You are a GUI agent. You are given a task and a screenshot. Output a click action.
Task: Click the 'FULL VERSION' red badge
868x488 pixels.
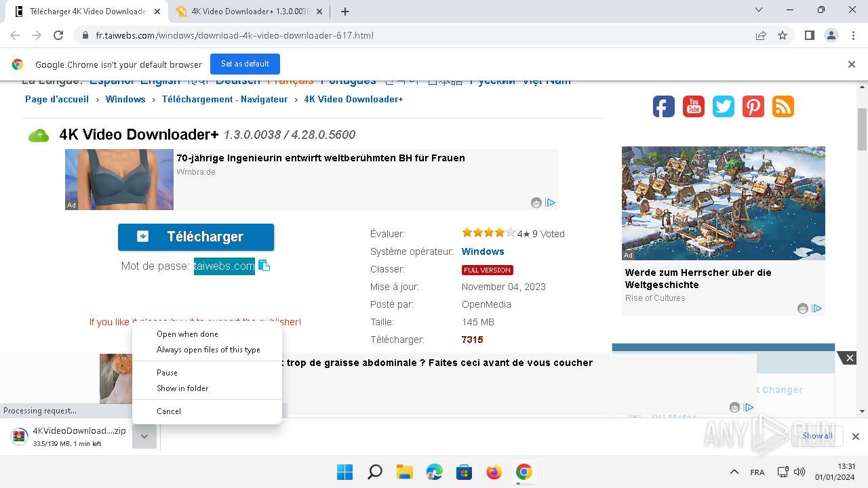coord(488,270)
